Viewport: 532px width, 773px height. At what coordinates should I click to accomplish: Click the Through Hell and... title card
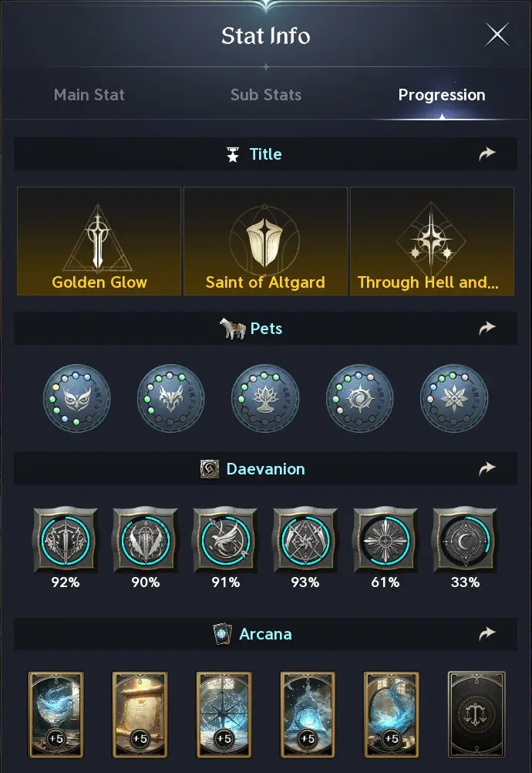click(x=432, y=241)
